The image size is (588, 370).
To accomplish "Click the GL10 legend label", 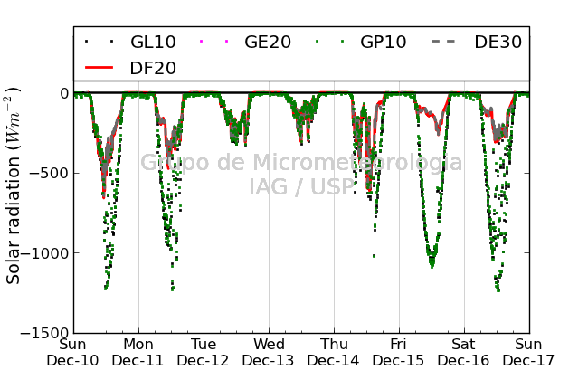I will (x=153, y=42).
